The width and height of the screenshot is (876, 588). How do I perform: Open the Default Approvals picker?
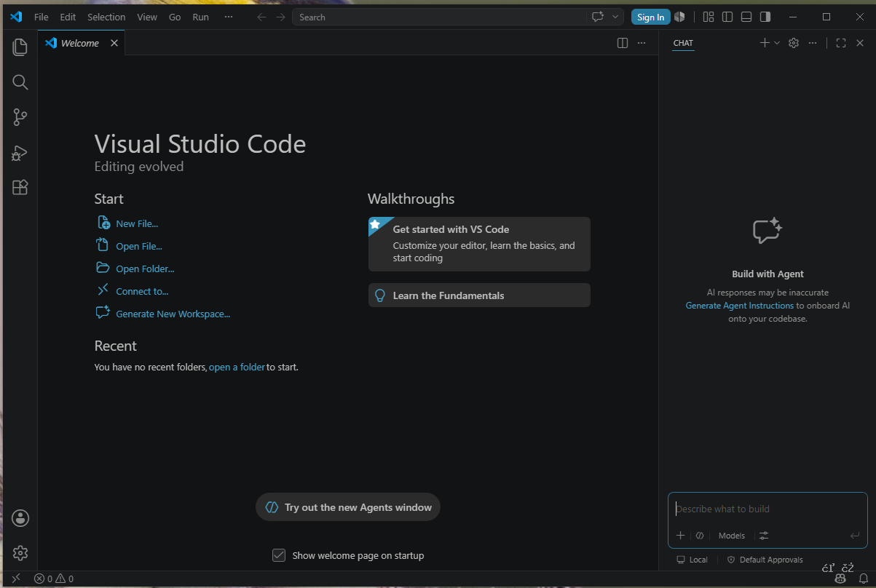765,560
